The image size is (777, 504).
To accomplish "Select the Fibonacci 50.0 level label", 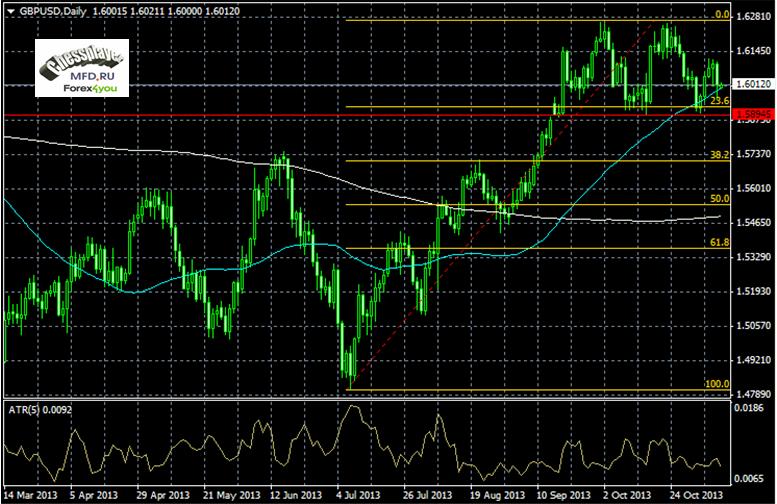I will tap(718, 199).
